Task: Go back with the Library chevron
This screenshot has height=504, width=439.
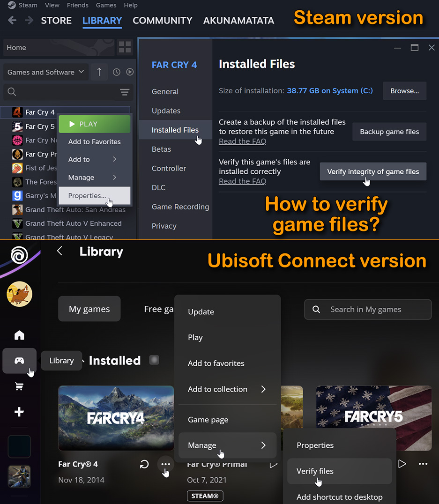Action: (60, 251)
